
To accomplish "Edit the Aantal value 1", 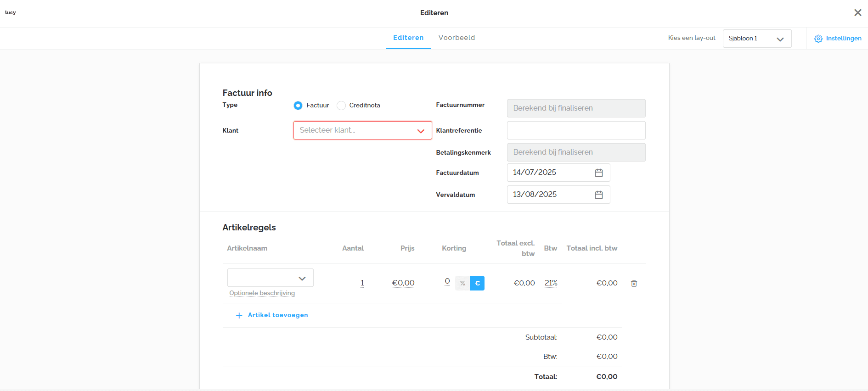I will pos(362,283).
